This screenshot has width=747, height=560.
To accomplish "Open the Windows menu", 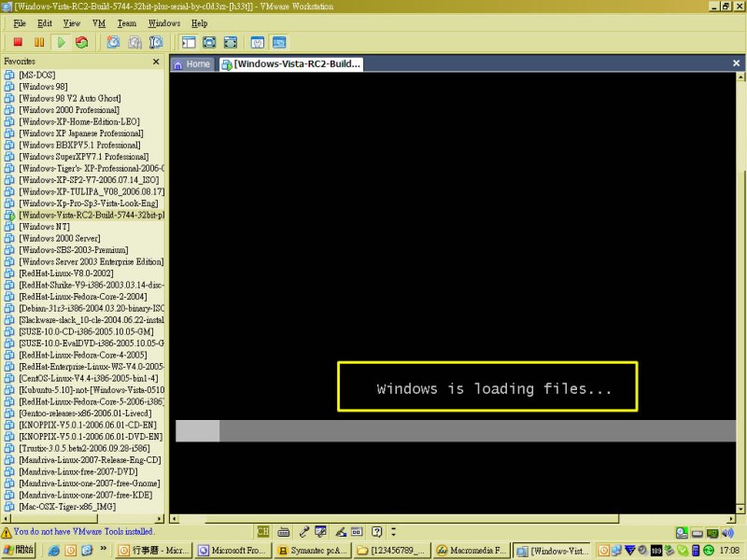I will coord(164,22).
